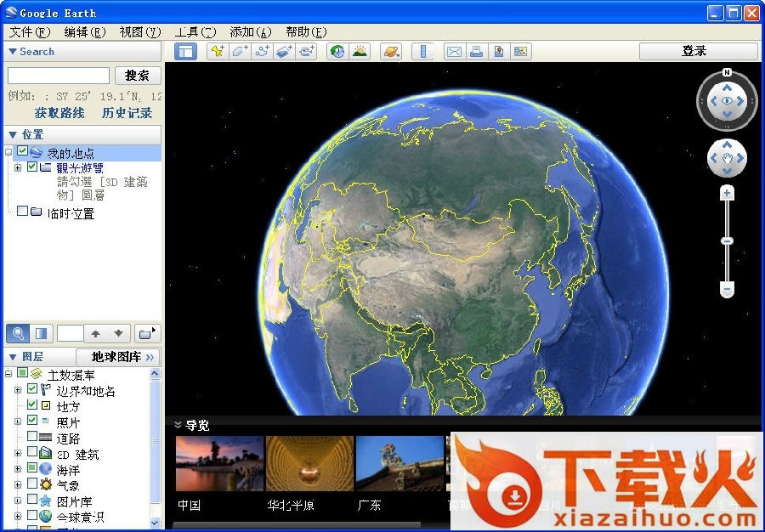Move selection up arrow in places panel
This screenshot has width=765, height=532.
click(95, 333)
